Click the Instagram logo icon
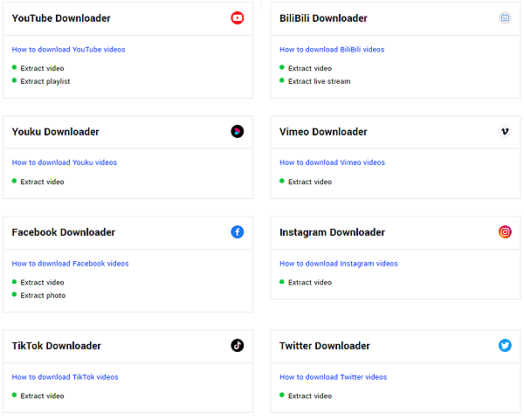 click(505, 232)
